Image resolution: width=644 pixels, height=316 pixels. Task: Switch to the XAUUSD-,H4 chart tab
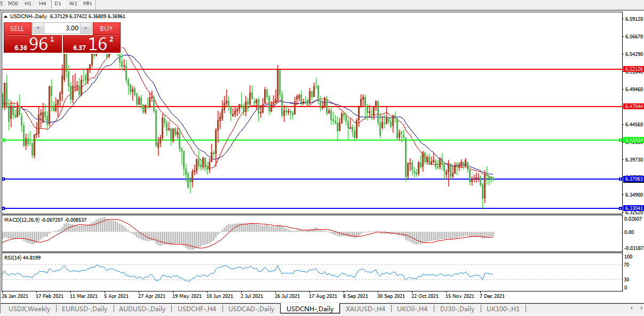[x=365, y=309]
